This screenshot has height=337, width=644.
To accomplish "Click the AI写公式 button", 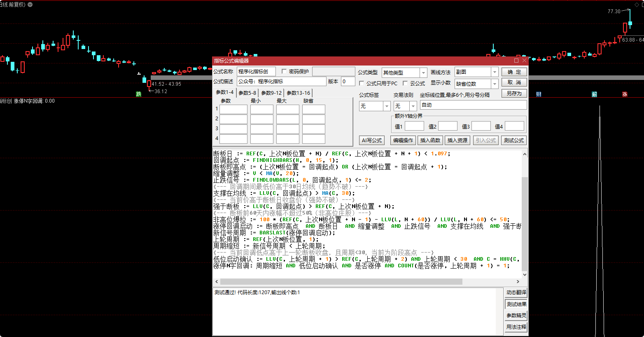I will pos(372,140).
